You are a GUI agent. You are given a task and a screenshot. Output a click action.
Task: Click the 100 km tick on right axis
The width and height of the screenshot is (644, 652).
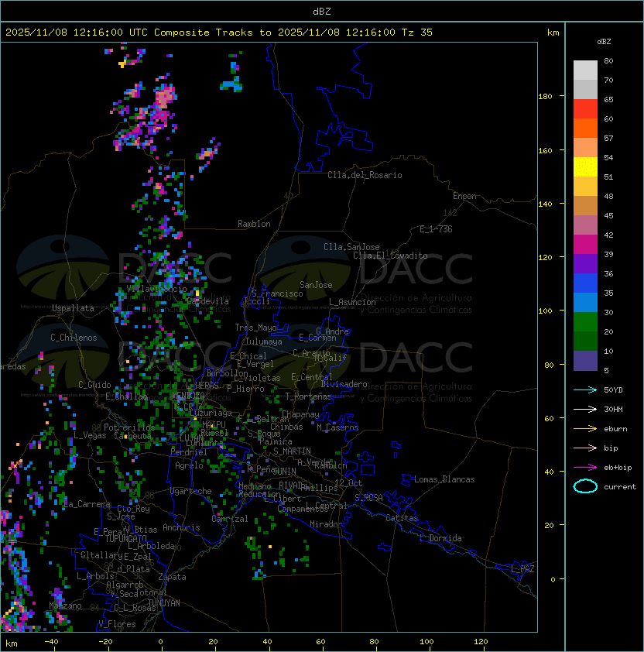(x=545, y=311)
